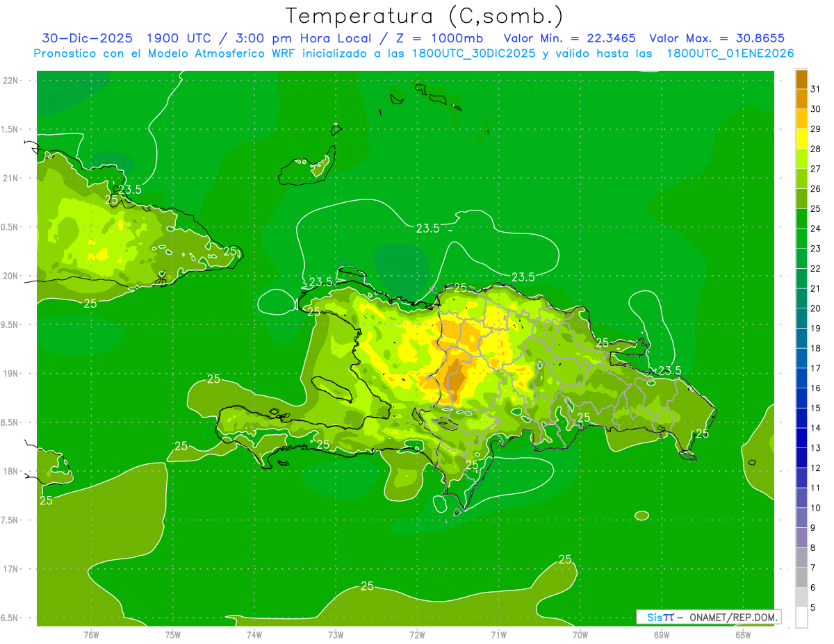Click the 1800UTC_01ENE2026 valid-until text

730,53
